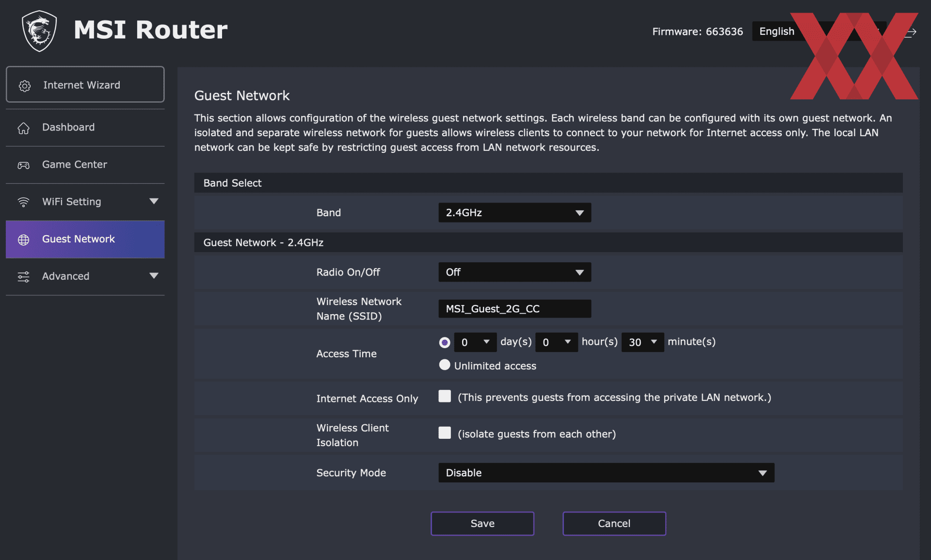This screenshot has height=560, width=931.
Task: Expand the WiFi Setting submenu arrow
Action: 154,201
